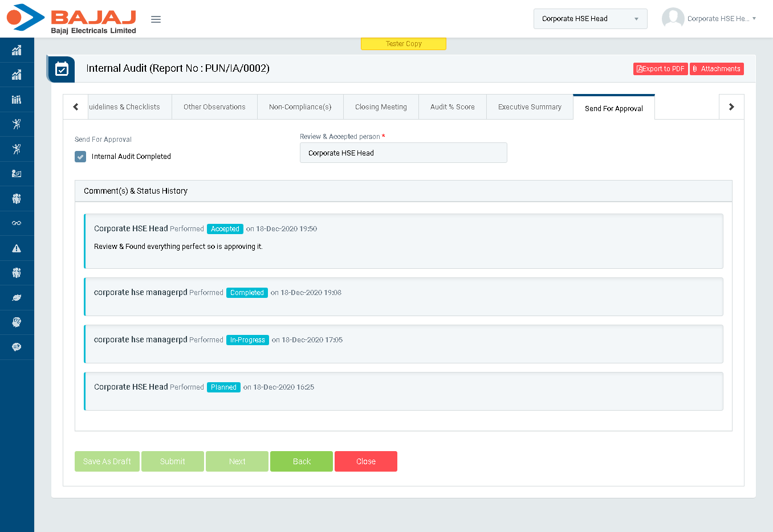Open the hamburger menu beside the Bajaj logo
773x532 pixels.
point(156,19)
